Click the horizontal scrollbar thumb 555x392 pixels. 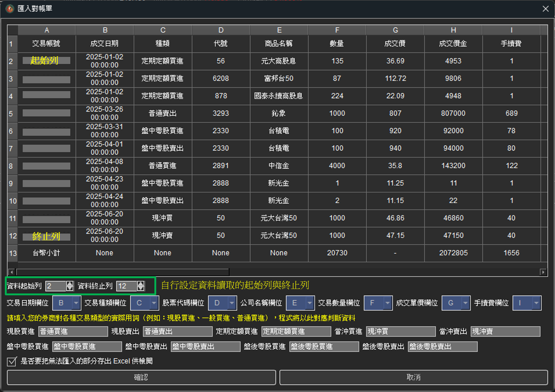(x=123, y=272)
